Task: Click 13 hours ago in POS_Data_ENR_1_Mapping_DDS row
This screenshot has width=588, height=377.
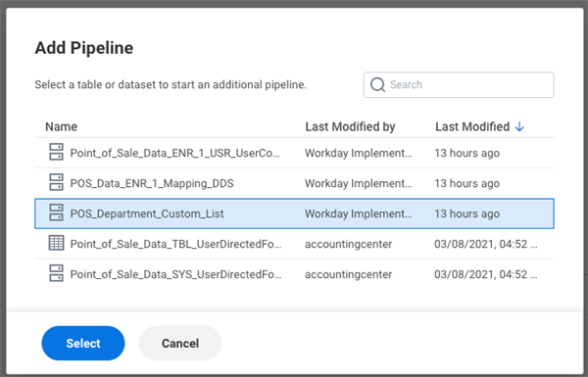Action: click(x=466, y=183)
